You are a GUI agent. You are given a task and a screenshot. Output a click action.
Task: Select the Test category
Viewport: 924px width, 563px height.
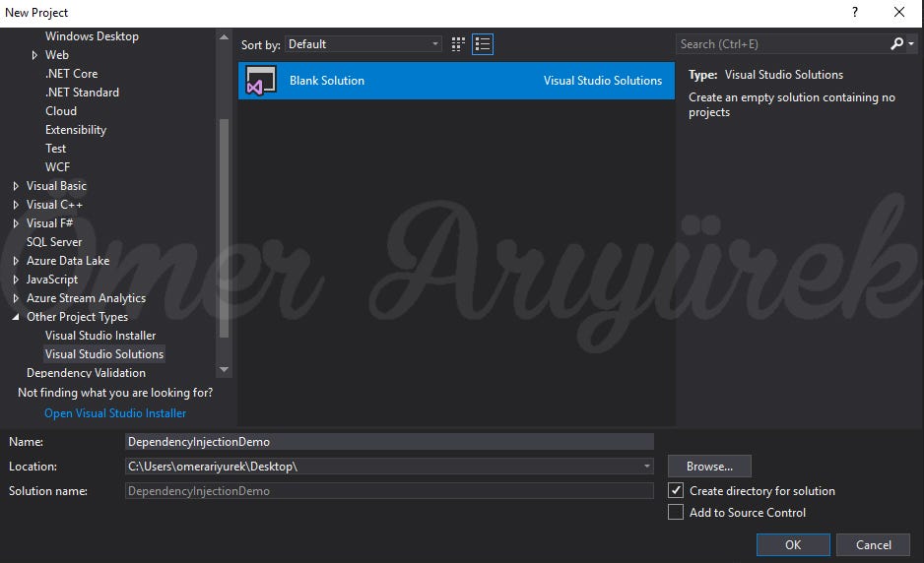click(x=55, y=149)
